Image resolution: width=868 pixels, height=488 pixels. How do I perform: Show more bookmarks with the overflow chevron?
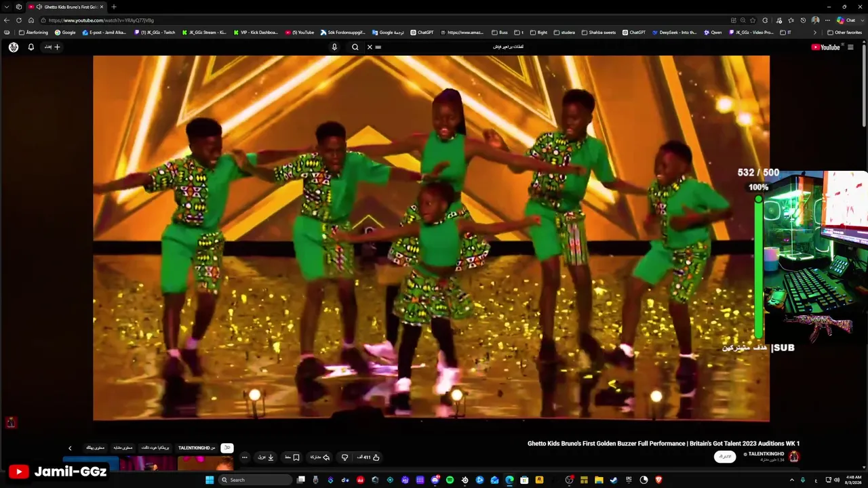815,33
